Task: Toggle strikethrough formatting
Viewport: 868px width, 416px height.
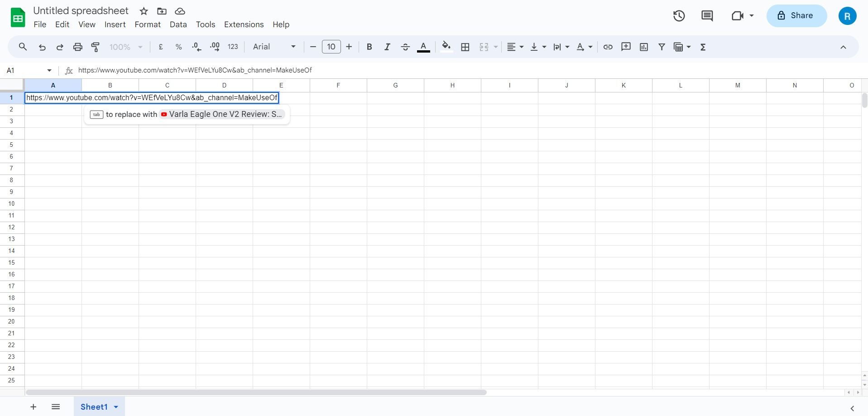Action: coord(405,47)
